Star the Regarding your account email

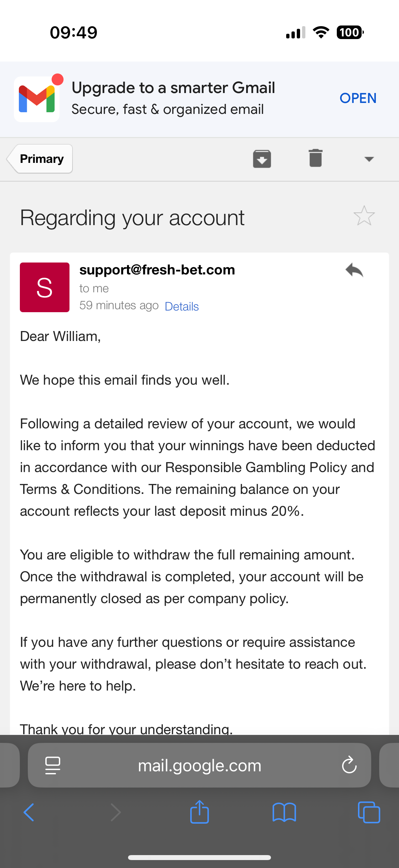point(364,216)
